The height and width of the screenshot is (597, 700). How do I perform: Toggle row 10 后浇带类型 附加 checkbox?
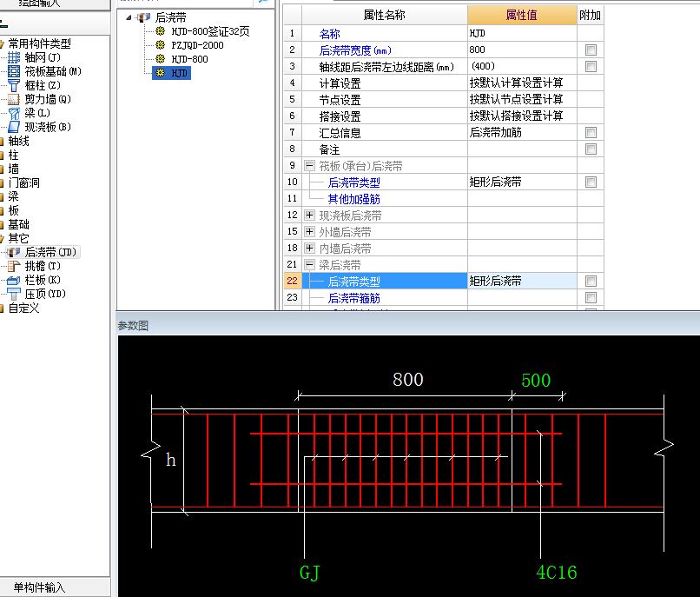click(591, 182)
